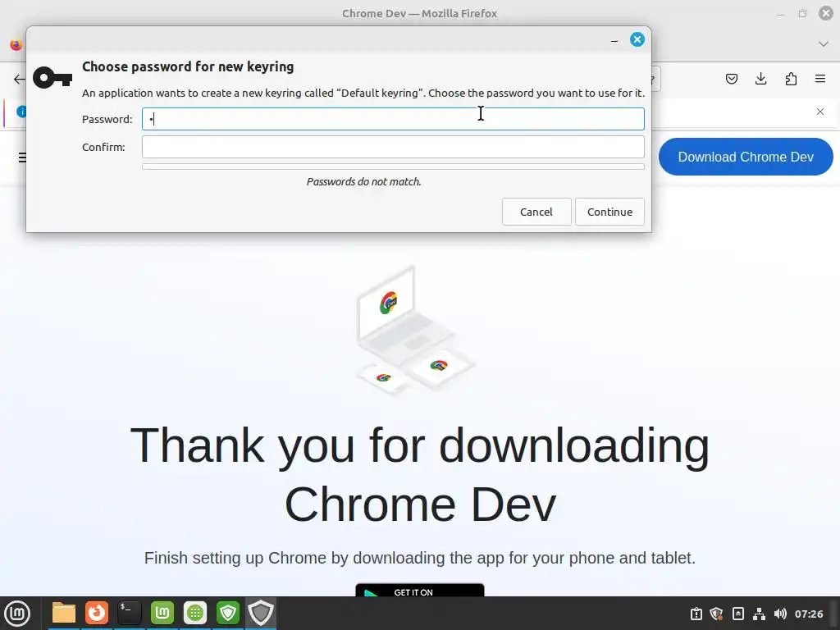
Task: Open clock calendar showing 07:26
Action: (x=808, y=614)
